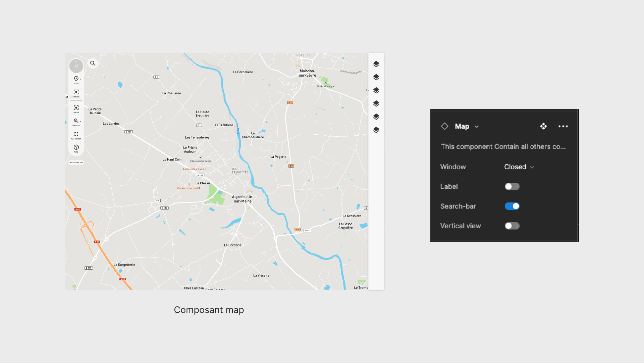Open the Window dropdown set to Closed

[519, 167]
